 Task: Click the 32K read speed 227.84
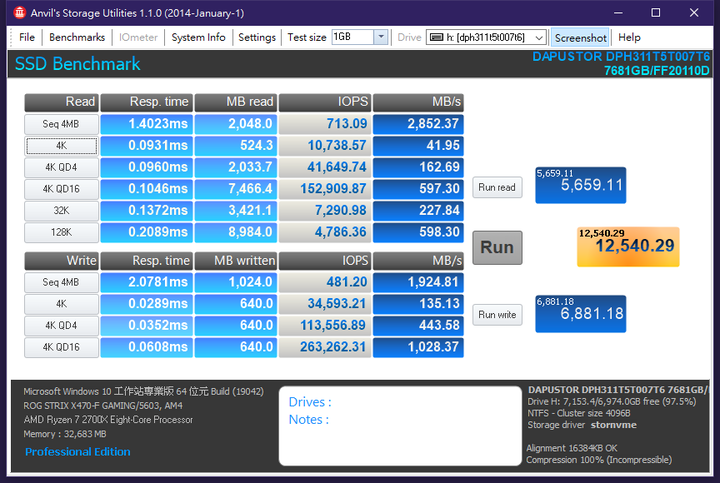click(418, 211)
